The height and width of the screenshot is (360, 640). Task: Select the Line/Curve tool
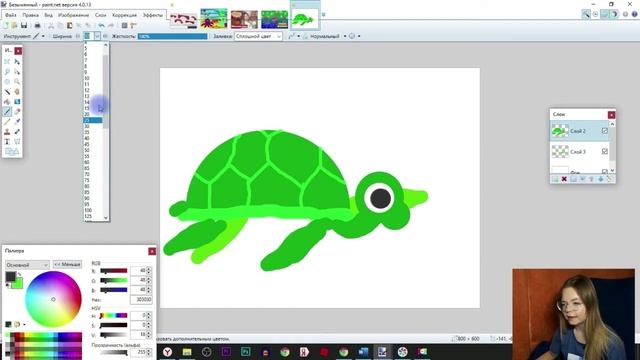point(17,142)
